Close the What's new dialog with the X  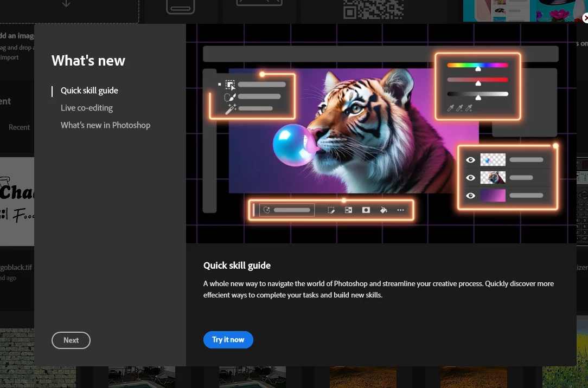(585, 18)
